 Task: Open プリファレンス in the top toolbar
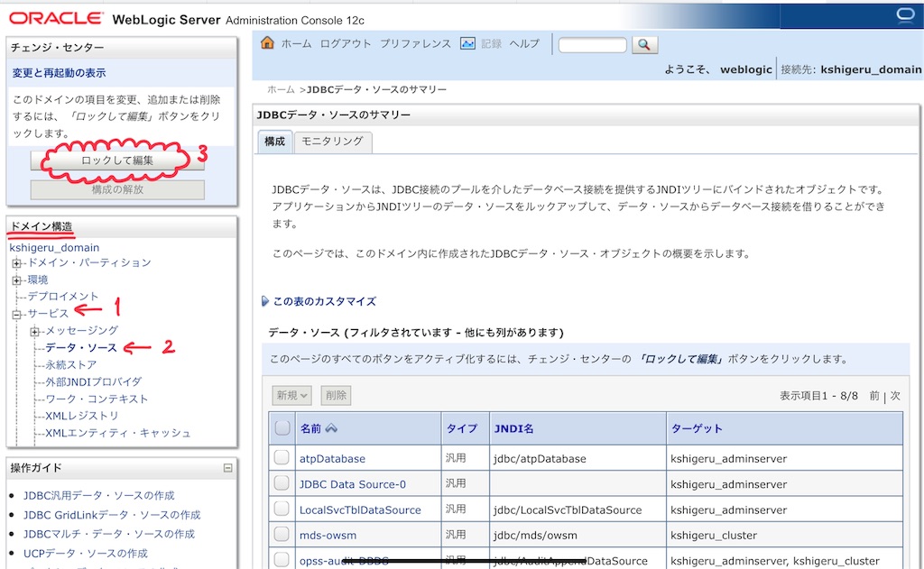(x=415, y=43)
